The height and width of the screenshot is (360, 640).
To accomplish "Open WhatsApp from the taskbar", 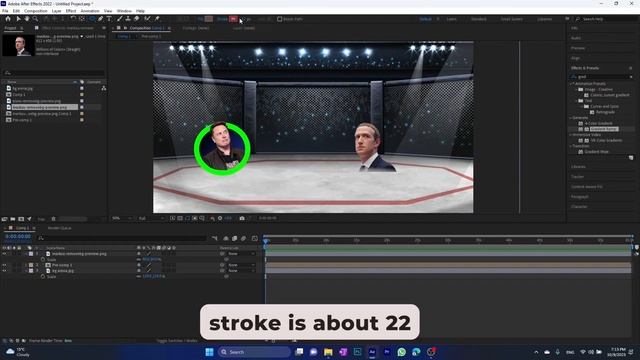I will coord(402,352).
